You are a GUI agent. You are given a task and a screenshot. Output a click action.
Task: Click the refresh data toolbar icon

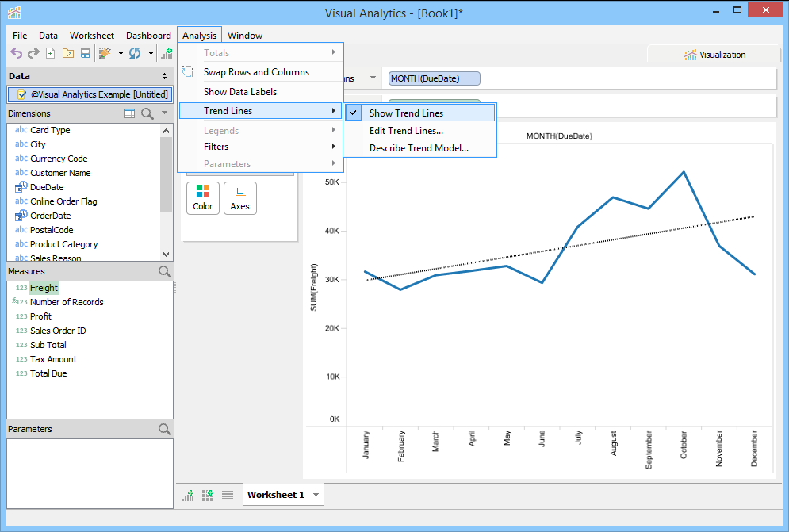pos(134,53)
